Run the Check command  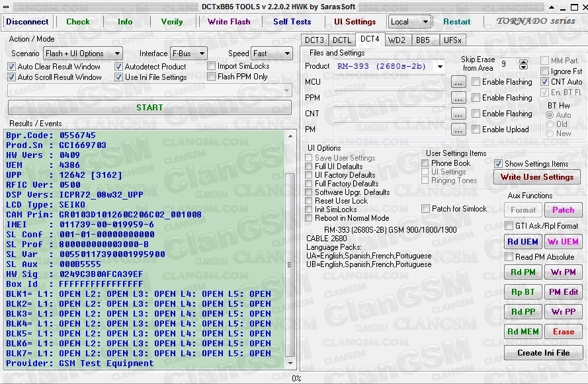click(x=78, y=22)
